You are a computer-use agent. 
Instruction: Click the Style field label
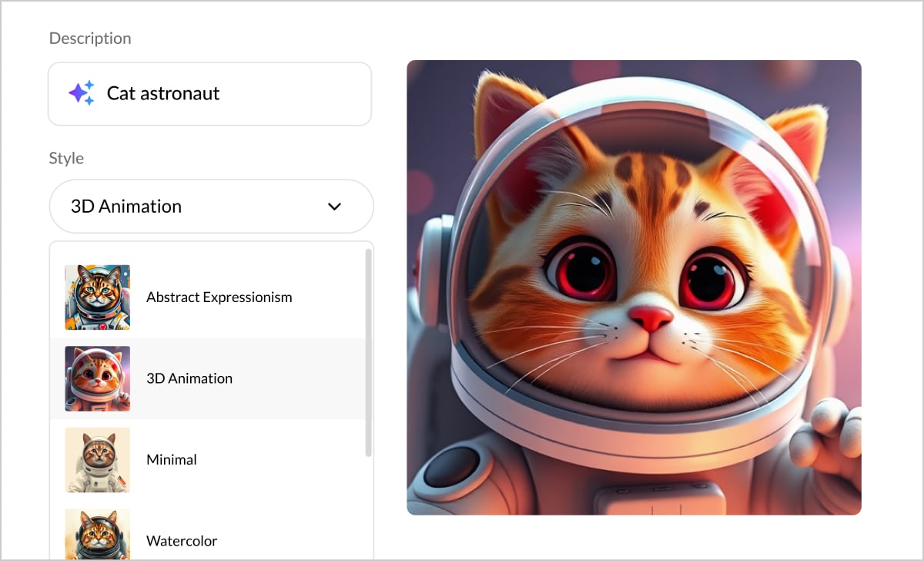66,158
